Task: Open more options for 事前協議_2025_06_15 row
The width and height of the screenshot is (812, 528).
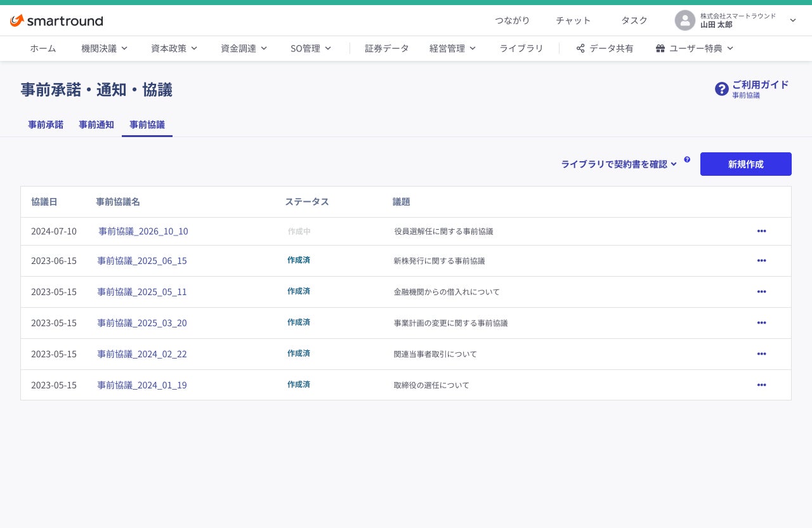Action: coord(761,261)
